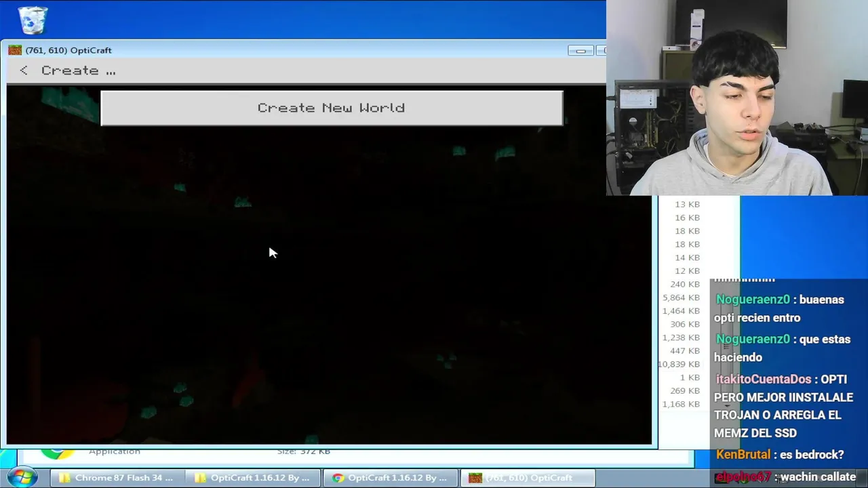Click the 240 KB file size entry
Viewport: 868px width, 488px height.
tap(685, 284)
